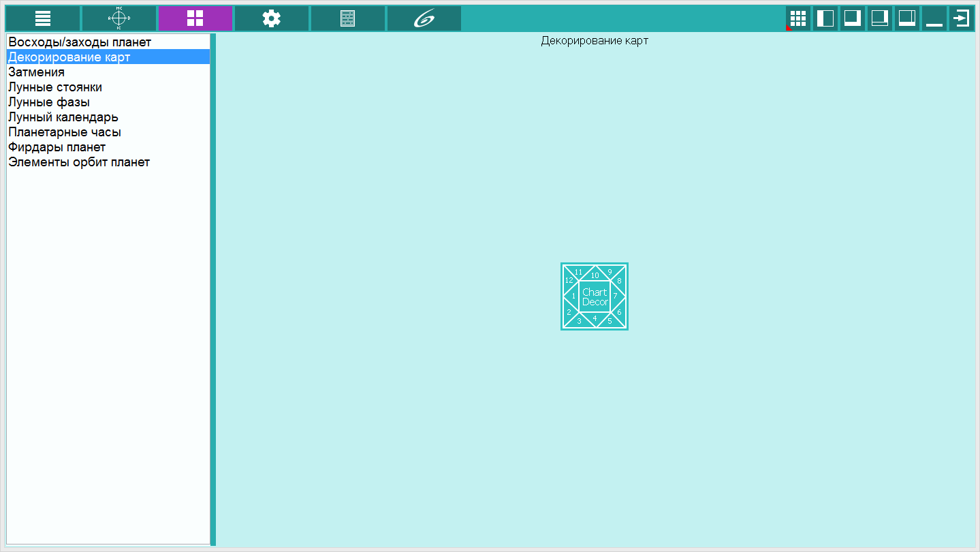Click 'Фирдары планет' list item
This screenshot has width=980, height=552.
(x=57, y=147)
